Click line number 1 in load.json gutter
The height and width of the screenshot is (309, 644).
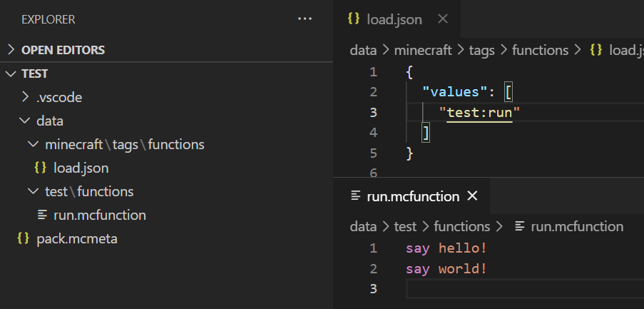click(x=373, y=72)
